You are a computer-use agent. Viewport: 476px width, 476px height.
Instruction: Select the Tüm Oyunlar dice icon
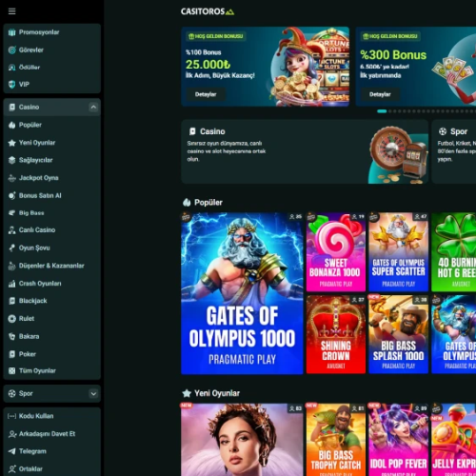12,370
